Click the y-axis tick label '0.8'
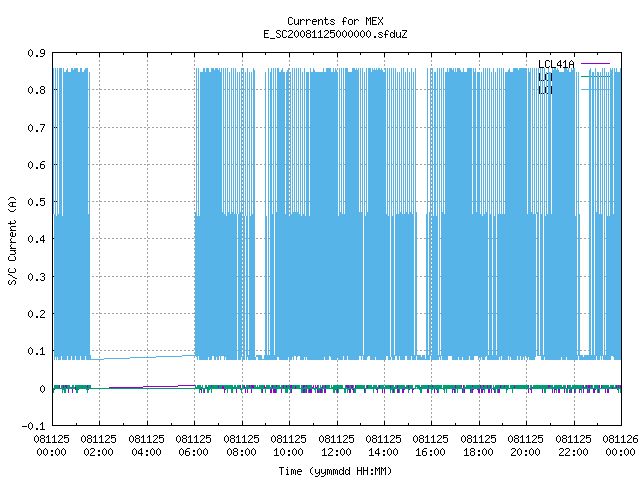 coord(36,90)
